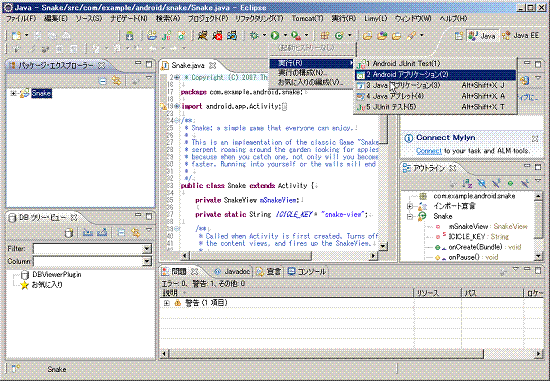Select お気に入り star item in DB tree
Viewport: 550px width, 381px height.
tap(42, 285)
